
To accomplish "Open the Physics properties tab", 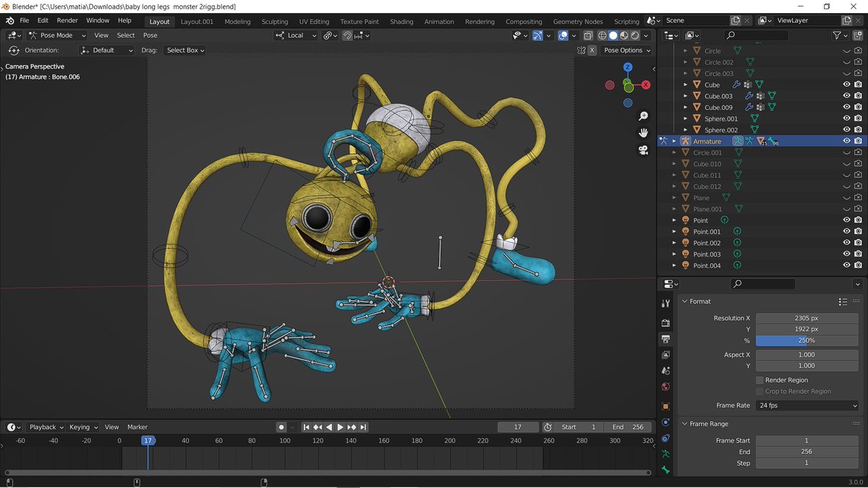I will (x=665, y=423).
